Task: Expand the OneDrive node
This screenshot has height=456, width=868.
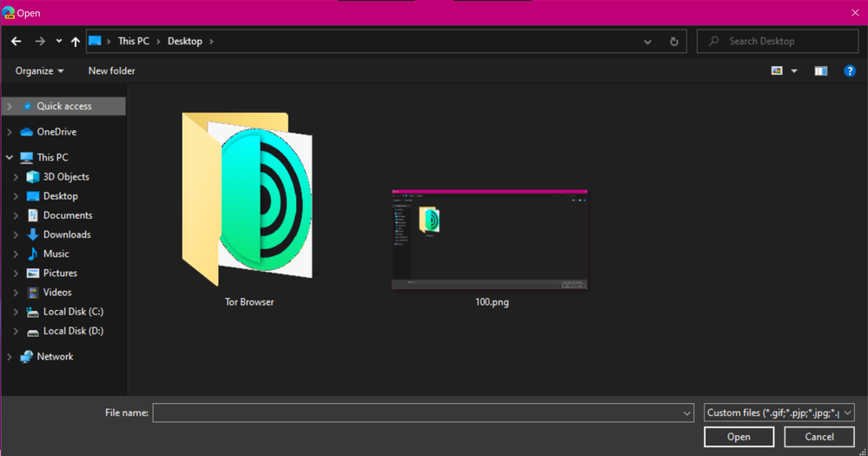Action: coord(10,132)
